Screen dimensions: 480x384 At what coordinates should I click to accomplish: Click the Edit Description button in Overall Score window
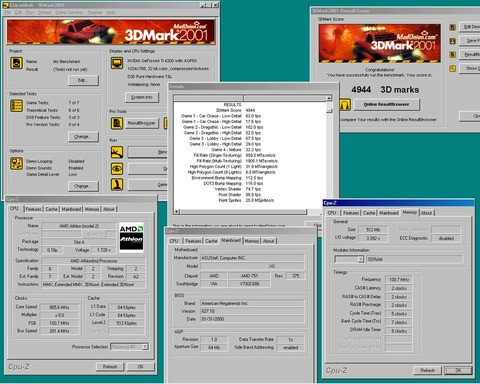(469, 27)
